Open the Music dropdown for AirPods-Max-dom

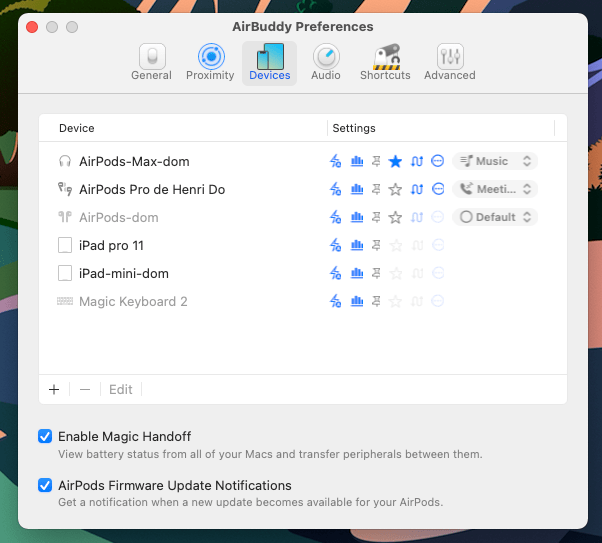tap(495, 161)
